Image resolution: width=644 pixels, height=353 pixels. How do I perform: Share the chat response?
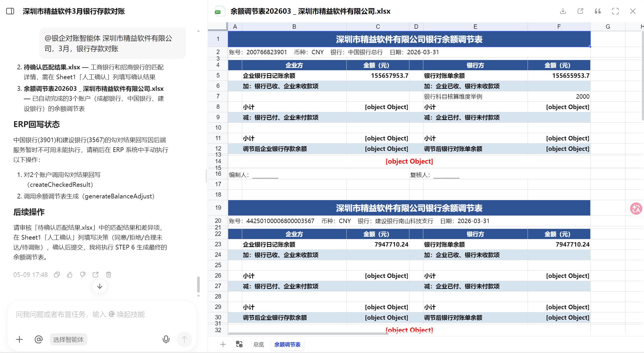click(x=96, y=275)
